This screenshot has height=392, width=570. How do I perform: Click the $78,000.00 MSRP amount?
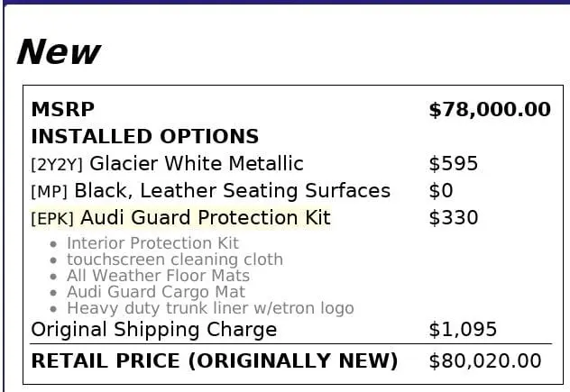pos(489,110)
